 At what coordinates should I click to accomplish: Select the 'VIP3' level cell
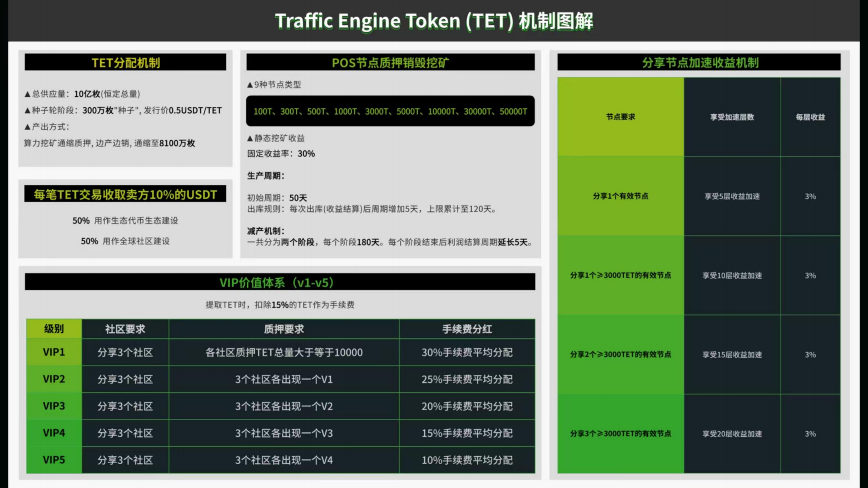pos(54,406)
